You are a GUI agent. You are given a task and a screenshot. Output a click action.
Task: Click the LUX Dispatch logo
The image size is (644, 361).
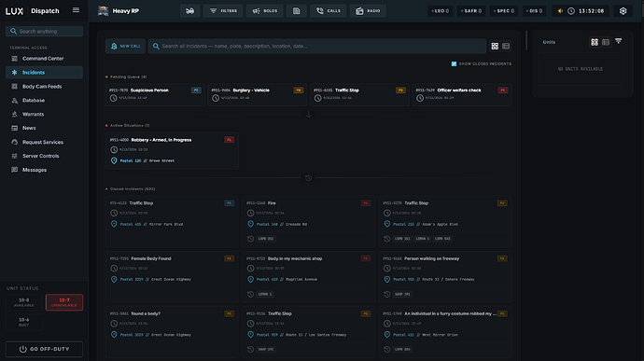click(33, 11)
